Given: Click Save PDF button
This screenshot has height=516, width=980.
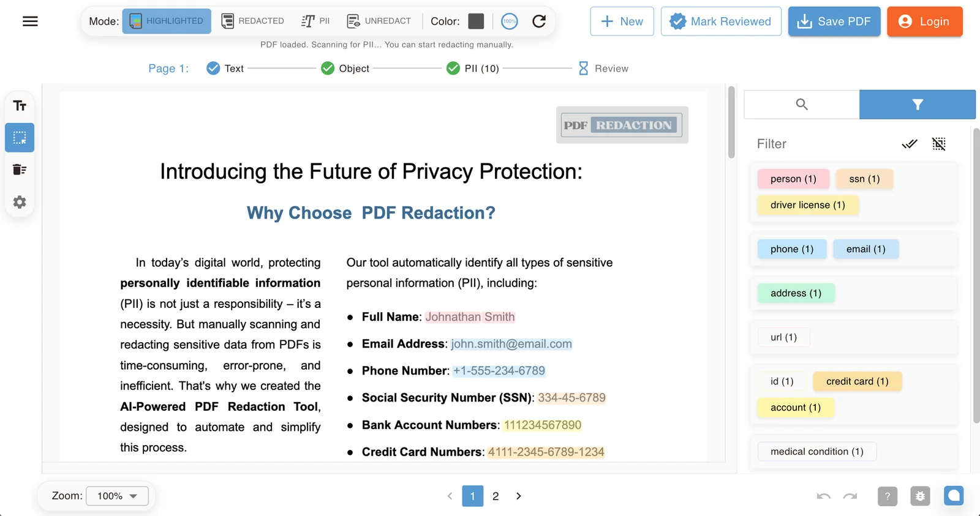Looking at the screenshot, I should (834, 21).
